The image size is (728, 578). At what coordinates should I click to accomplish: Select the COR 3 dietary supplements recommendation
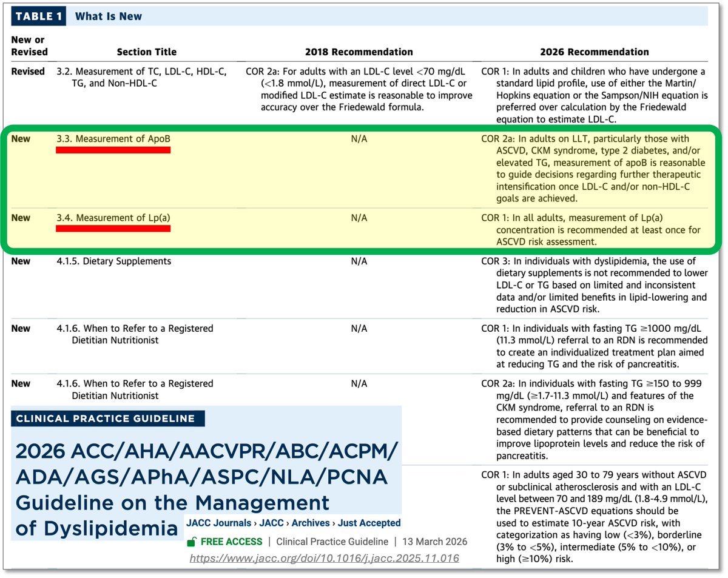coord(594,285)
